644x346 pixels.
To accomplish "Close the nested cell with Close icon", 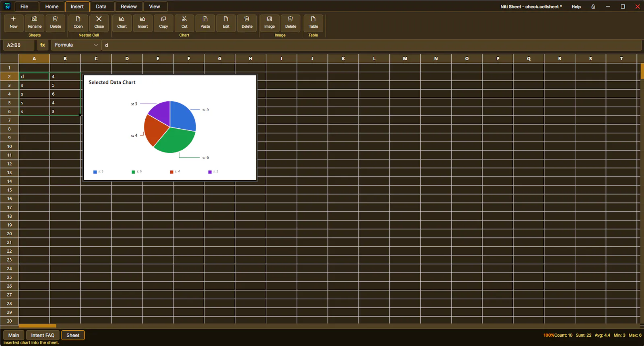I will click(99, 23).
